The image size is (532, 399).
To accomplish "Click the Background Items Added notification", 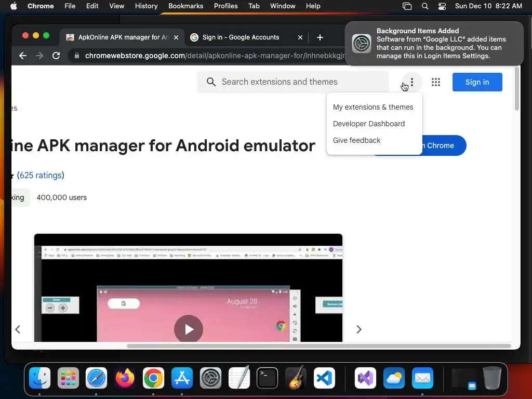I will (434, 44).
